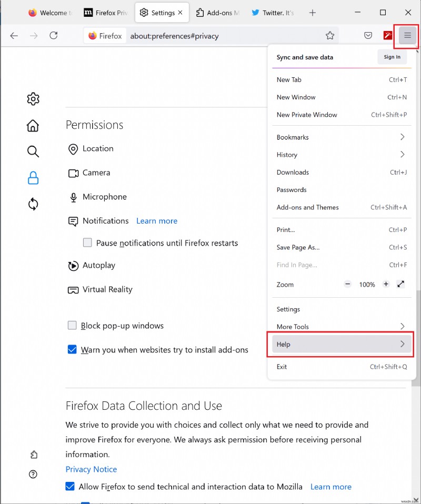Click the Sign In button
Viewport: 421px width, 504px height.
click(x=392, y=57)
